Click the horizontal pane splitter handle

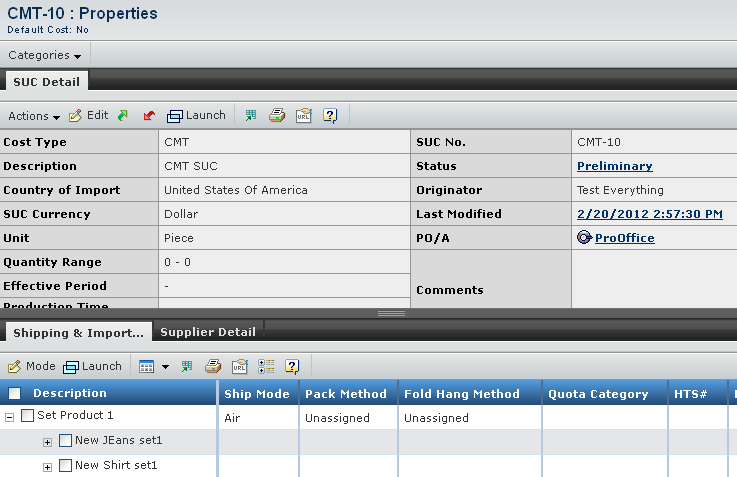(391, 313)
